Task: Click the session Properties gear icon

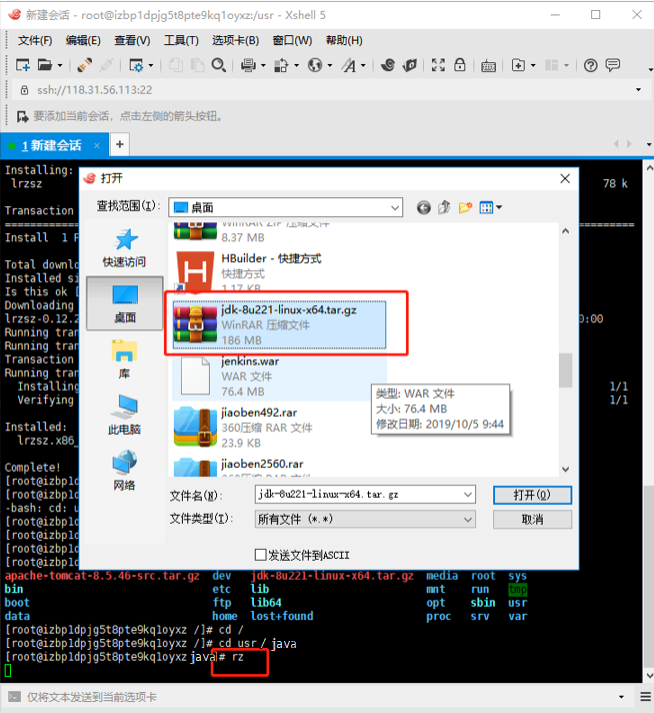Action: (x=136, y=65)
